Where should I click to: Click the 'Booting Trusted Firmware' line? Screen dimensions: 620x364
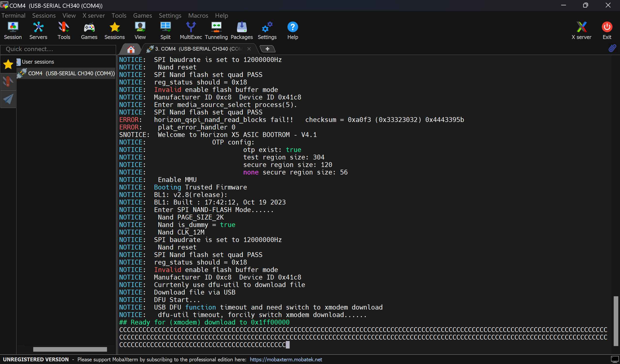click(183, 187)
